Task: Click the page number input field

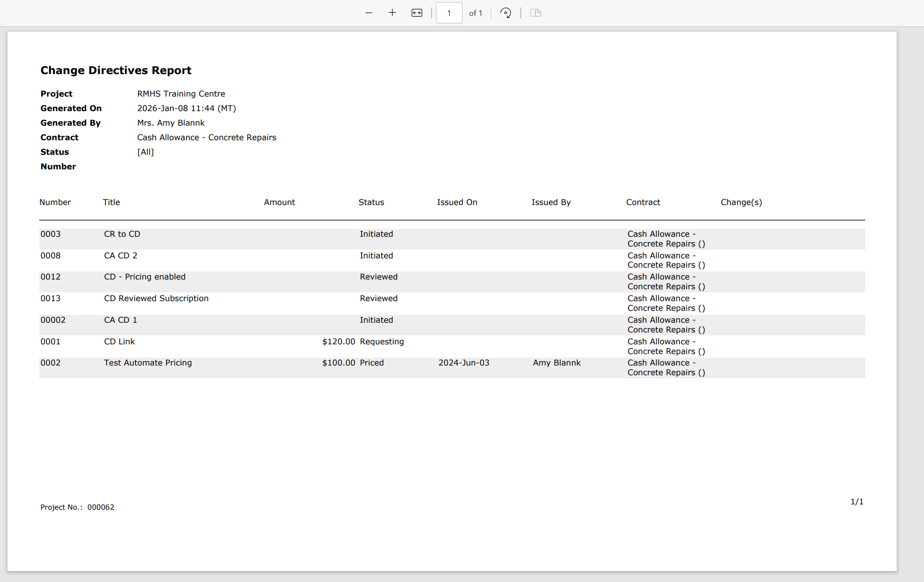Action: pyautogui.click(x=449, y=13)
